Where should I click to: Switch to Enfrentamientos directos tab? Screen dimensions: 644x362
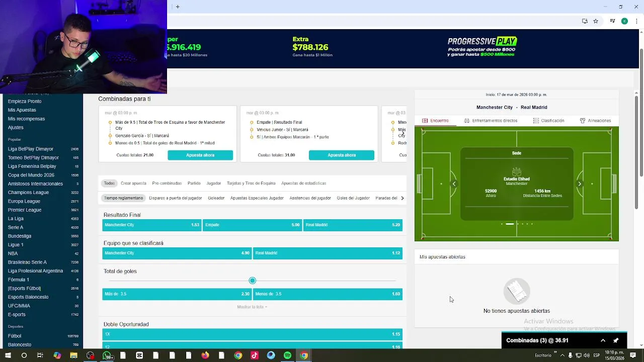click(x=491, y=121)
